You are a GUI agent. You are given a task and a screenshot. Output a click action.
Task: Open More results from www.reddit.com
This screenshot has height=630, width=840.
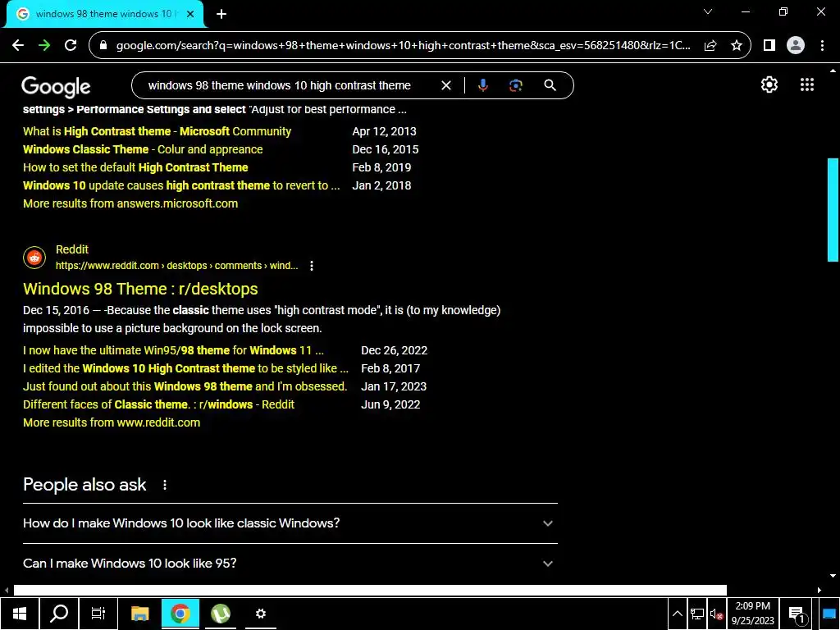pyautogui.click(x=112, y=422)
